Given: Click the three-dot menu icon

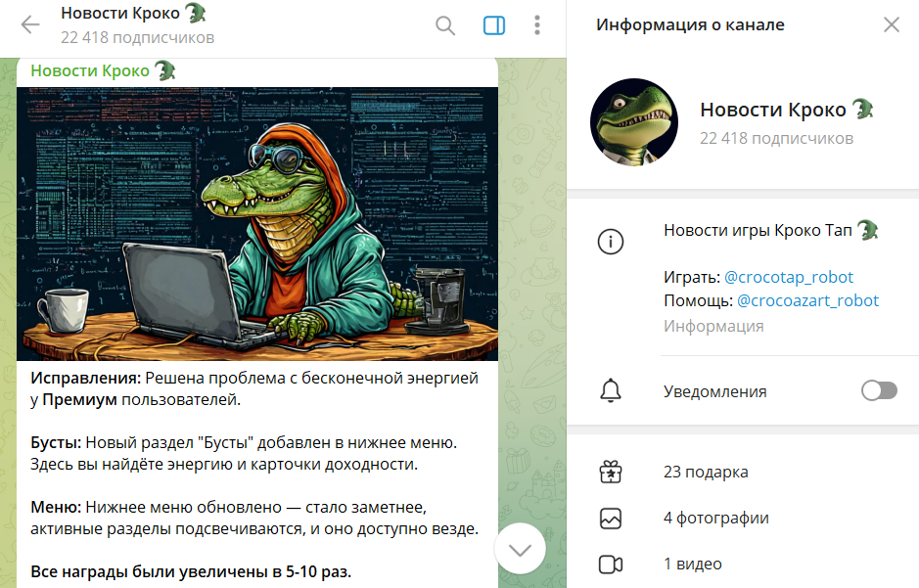Looking at the screenshot, I should pos(536,25).
